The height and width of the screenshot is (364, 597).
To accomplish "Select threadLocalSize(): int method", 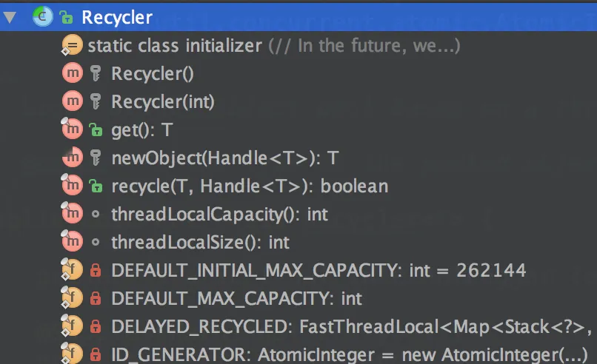I will click(x=200, y=242).
